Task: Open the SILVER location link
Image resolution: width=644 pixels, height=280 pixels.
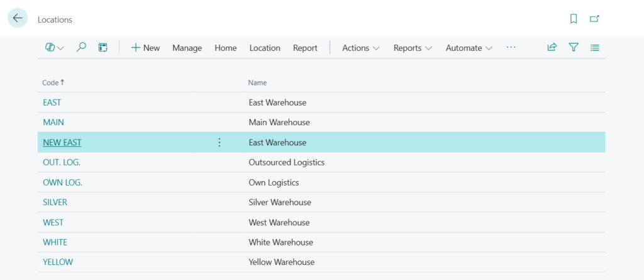Action: coord(55,202)
